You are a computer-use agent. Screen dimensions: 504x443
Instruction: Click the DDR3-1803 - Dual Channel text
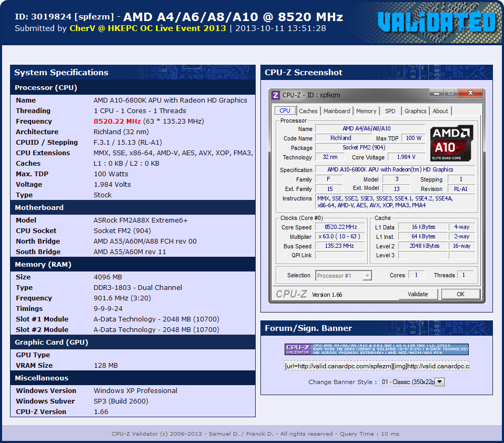(x=137, y=287)
